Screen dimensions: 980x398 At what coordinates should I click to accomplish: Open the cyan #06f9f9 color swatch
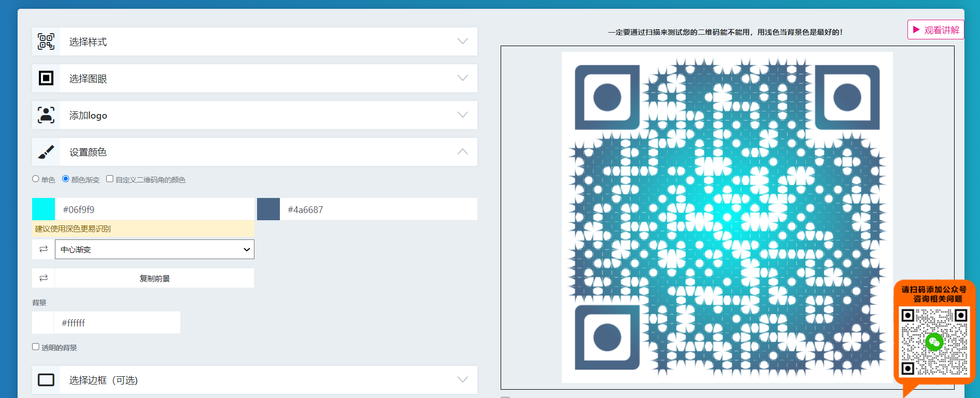click(44, 209)
